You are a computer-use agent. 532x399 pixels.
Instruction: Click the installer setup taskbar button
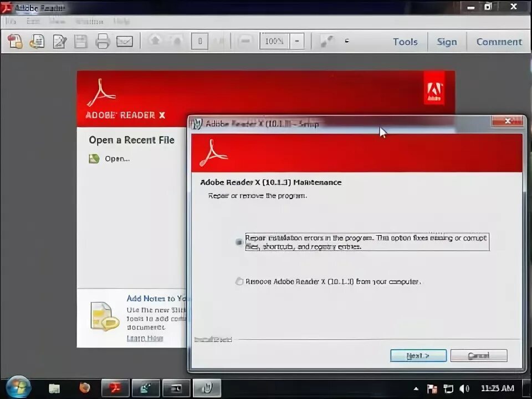(207, 388)
